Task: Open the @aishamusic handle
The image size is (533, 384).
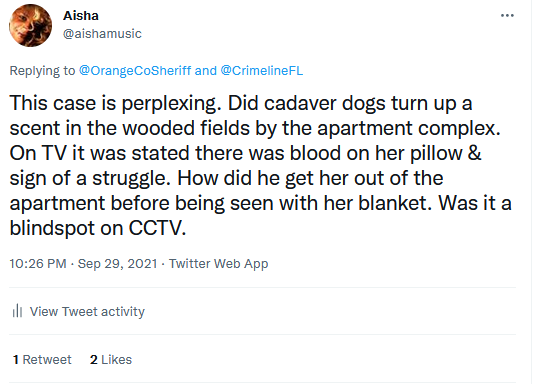Action: (102, 34)
